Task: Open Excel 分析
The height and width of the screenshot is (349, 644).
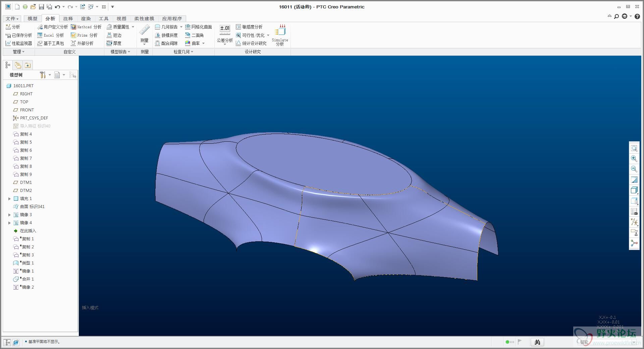Action: tap(51, 35)
